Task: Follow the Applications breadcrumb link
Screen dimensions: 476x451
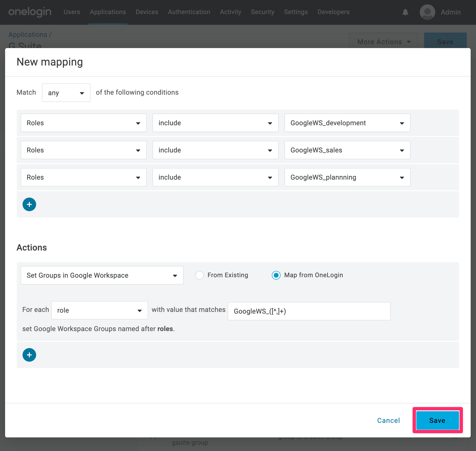Action: tap(28, 34)
